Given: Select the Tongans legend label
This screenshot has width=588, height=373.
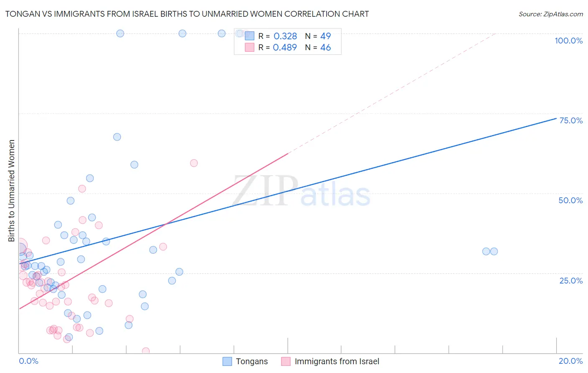Looking at the screenshot, I should tap(252, 361).
